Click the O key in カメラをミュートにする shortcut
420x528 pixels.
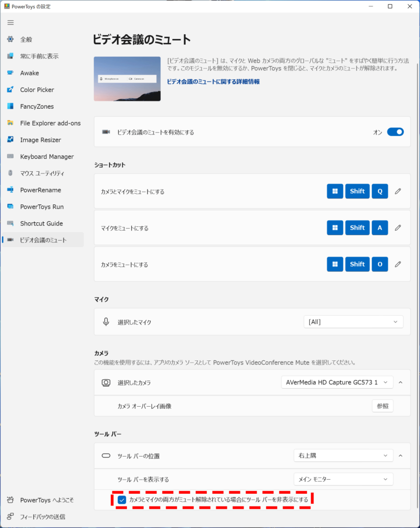pyautogui.click(x=380, y=264)
